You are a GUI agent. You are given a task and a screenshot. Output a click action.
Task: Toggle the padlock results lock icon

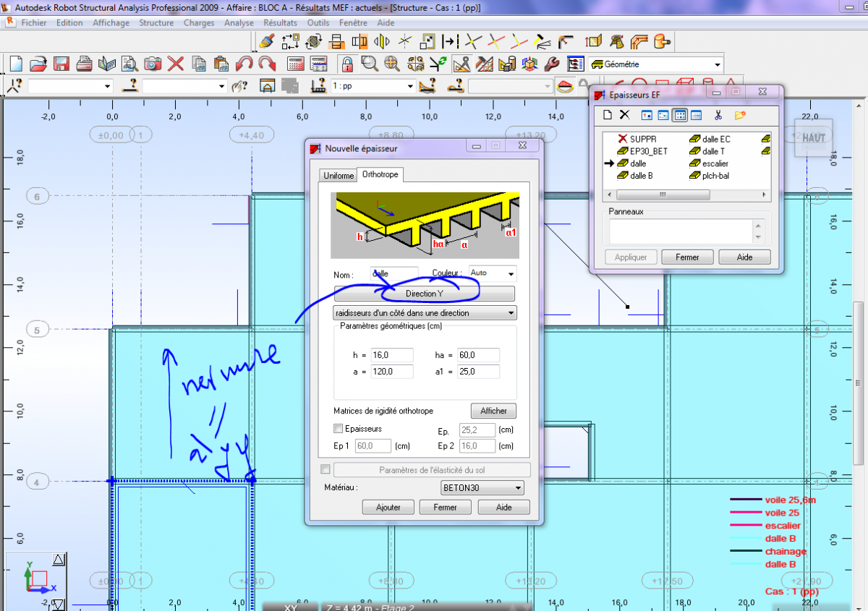(347, 64)
